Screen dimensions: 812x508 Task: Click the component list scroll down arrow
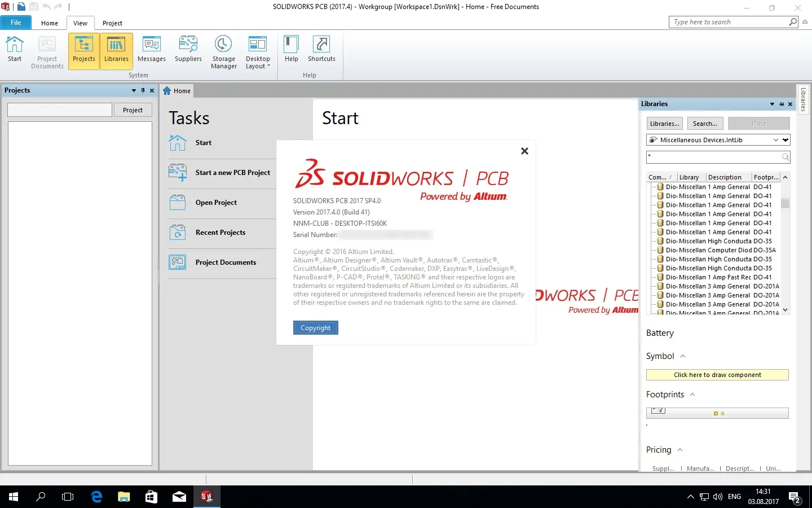[785, 310]
